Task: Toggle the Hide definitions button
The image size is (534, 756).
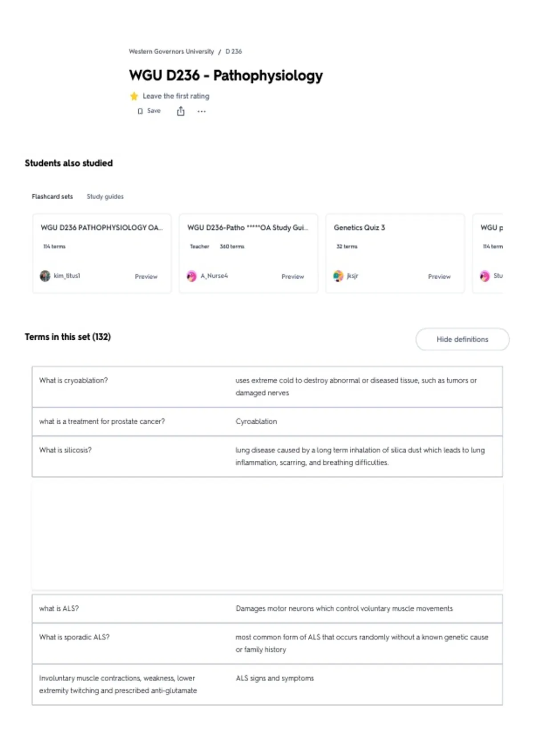Action: click(x=462, y=339)
